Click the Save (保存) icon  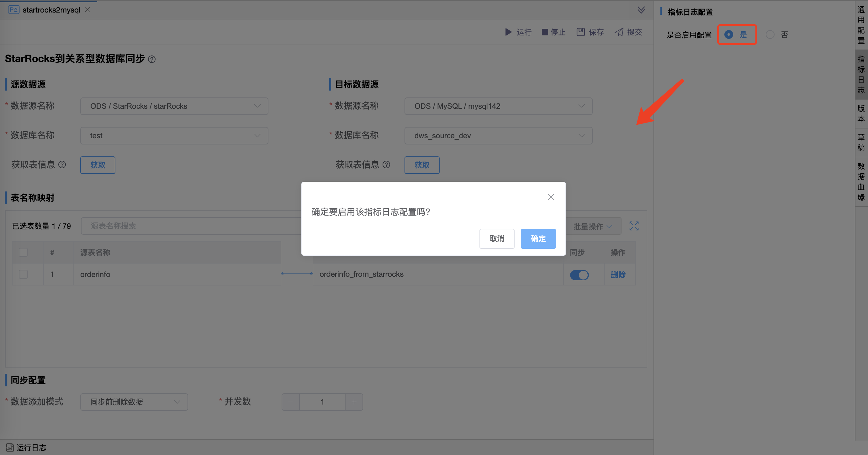580,32
